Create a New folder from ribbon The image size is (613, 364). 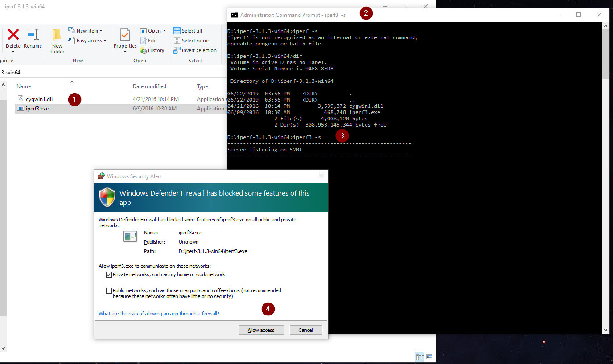57,41
